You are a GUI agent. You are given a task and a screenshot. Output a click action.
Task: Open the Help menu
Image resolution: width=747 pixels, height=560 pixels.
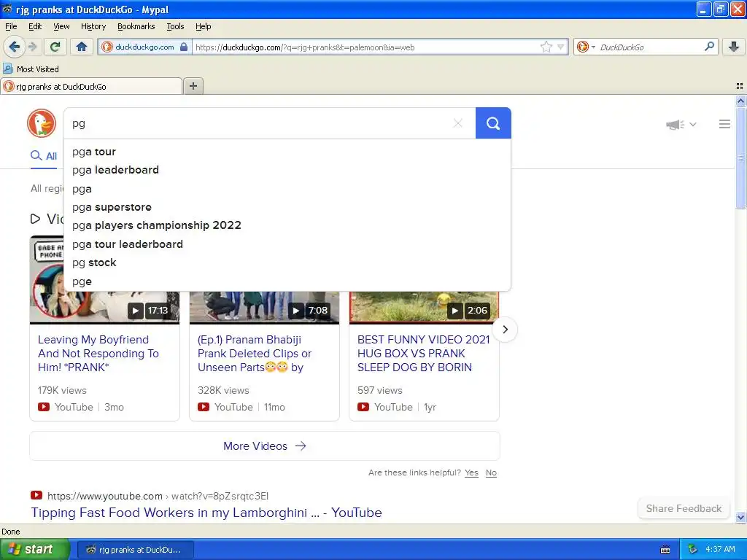pyautogui.click(x=203, y=26)
